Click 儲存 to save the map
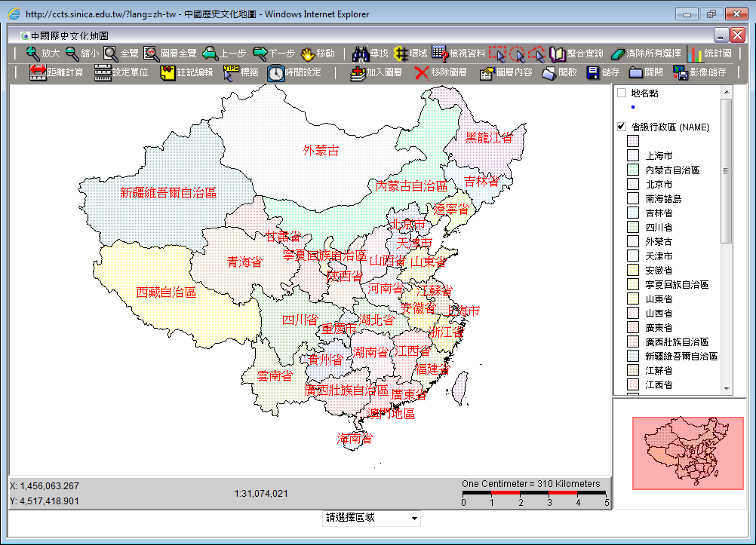756x545 pixels. [x=604, y=72]
